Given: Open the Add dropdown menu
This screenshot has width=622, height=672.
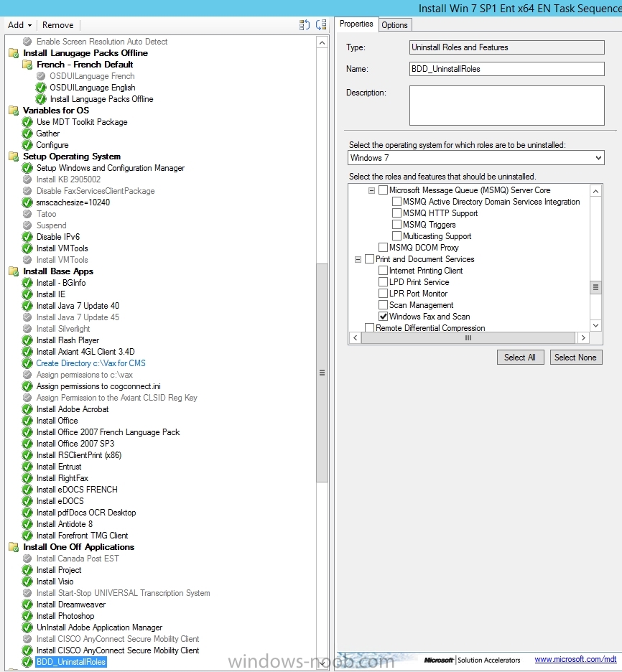Looking at the screenshot, I should pos(19,25).
